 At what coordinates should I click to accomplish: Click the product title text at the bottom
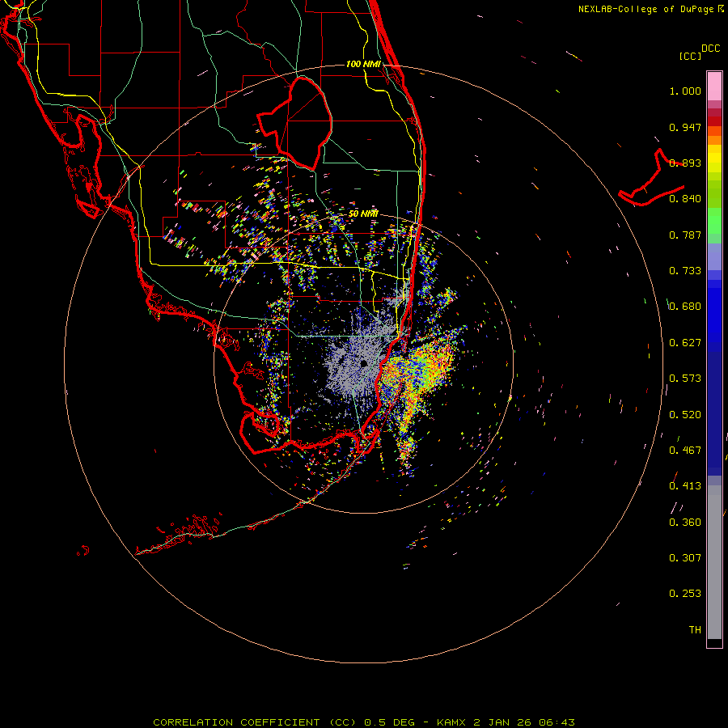coord(364,722)
